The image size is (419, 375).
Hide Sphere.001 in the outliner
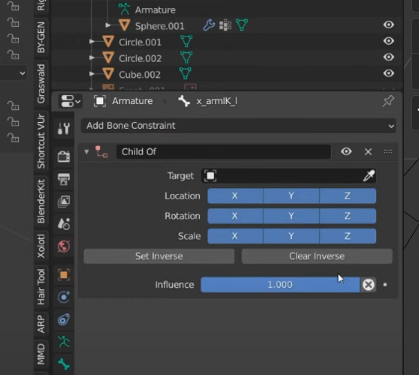click(389, 25)
